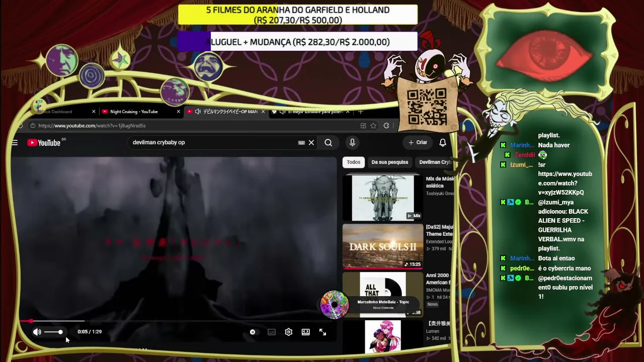The width and height of the screenshot is (644, 362).
Task: Click the spinning album disc icon
Action: [x=335, y=305]
